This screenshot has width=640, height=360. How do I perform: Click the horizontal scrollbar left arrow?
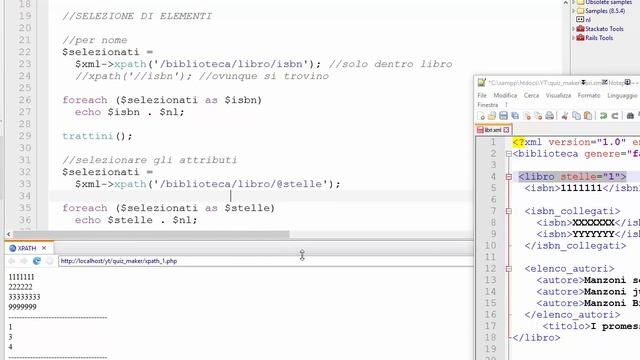pos(9,234)
